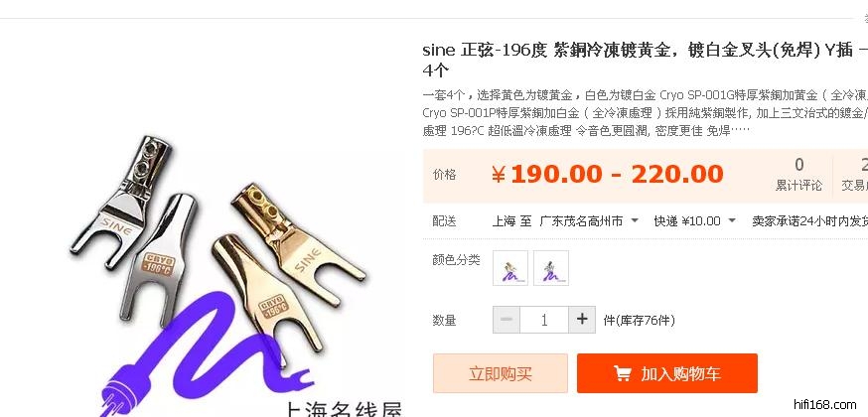
Task: Select the gold-plated color option thumbnail
Action: pyautogui.click(x=510, y=268)
